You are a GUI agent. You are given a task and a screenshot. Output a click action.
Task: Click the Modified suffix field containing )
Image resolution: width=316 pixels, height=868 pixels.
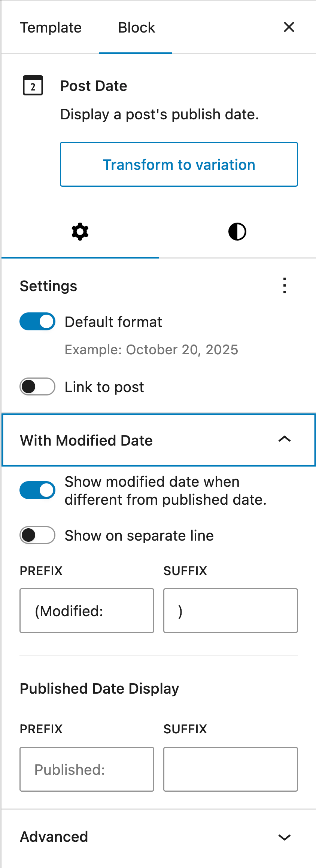230,611
